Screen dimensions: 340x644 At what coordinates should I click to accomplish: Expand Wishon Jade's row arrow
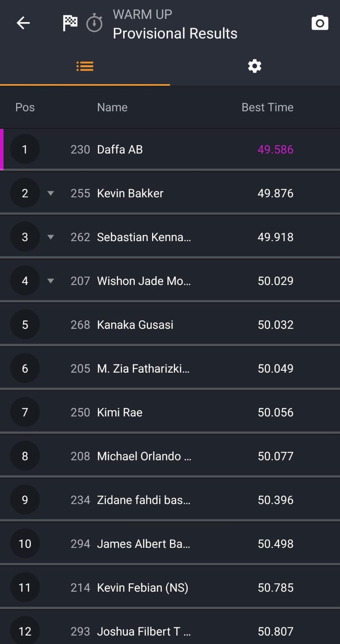click(x=51, y=281)
